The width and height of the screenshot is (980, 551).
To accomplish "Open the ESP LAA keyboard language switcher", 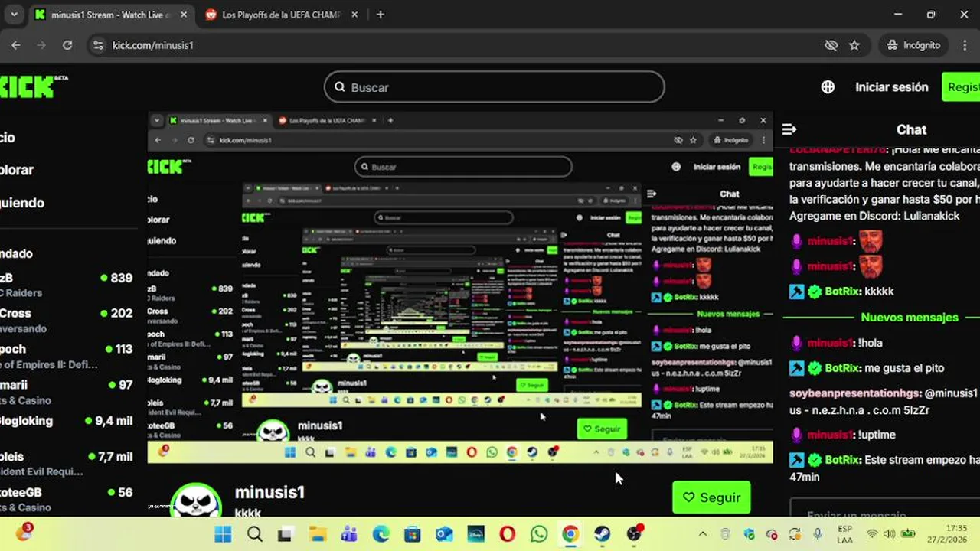I will 844,534.
